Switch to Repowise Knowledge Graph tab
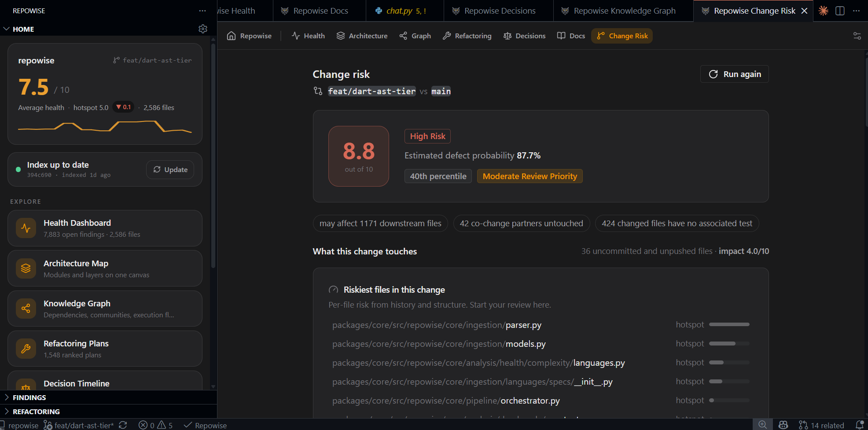 pyautogui.click(x=623, y=11)
